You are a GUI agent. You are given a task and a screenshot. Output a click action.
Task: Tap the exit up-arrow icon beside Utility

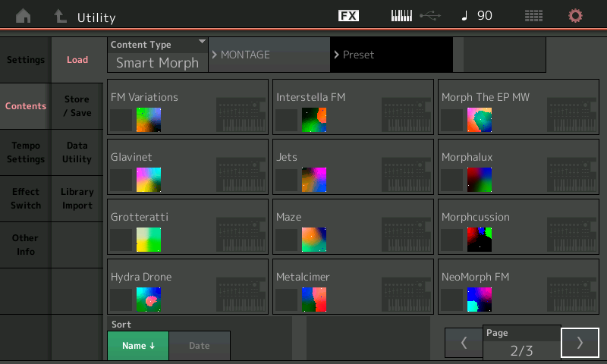(60, 16)
